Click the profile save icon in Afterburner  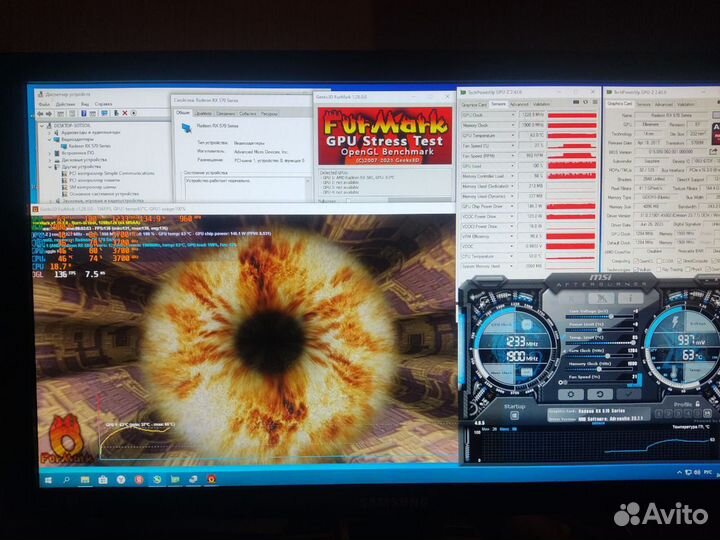(x=707, y=414)
